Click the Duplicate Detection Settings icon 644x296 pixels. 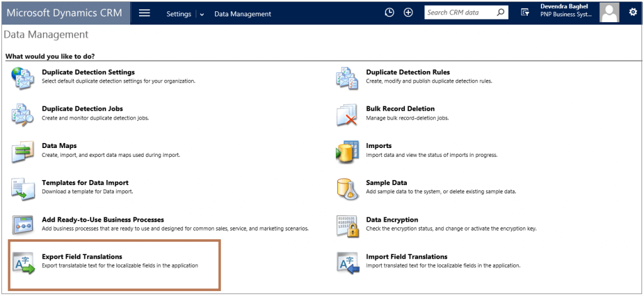pyautogui.click(x=23, y=77)
